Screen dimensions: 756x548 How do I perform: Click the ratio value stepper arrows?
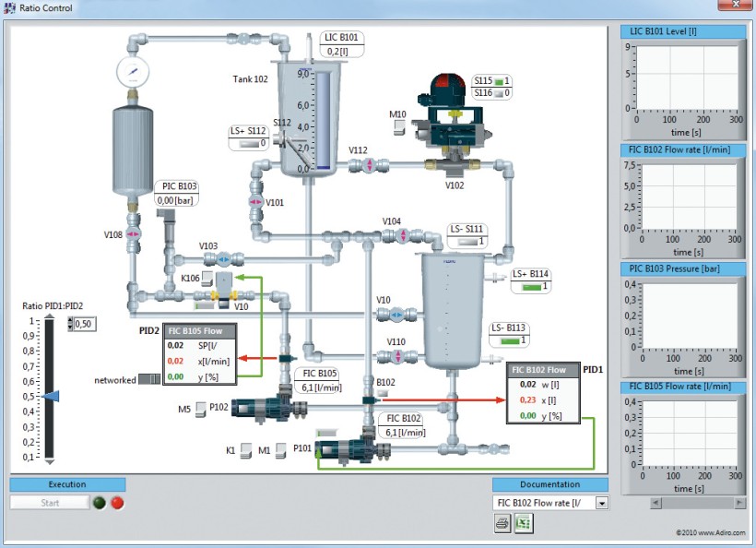[71, 324]
